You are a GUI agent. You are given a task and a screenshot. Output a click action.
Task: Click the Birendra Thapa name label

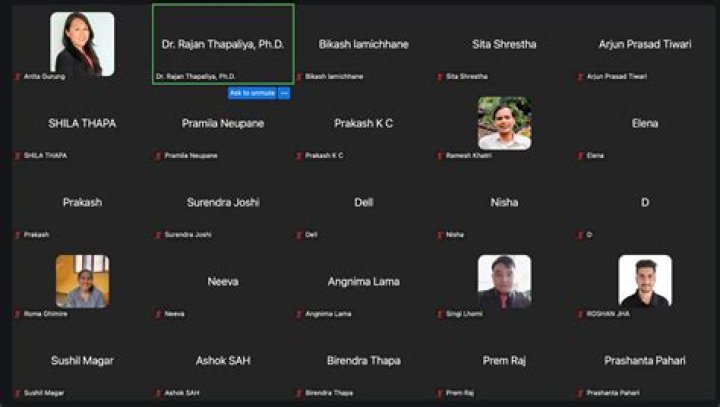point(329,393)
